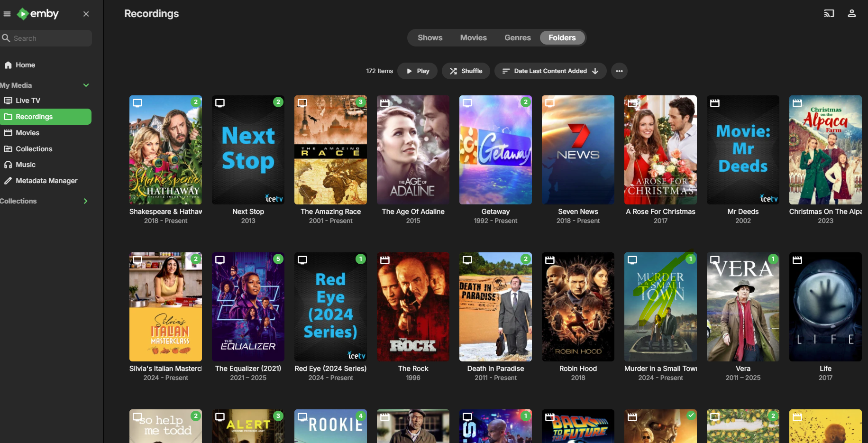The height and width of the screenshot is (443, 868).
Task: Open The Age Of Adaline poster
Action: 413,150
